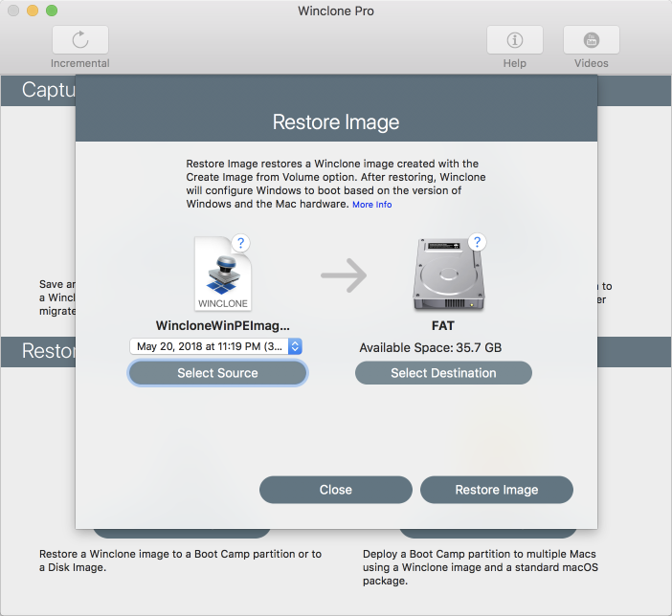This screenshot has height=616, width=672.
Task: Click the Winclone Pro window title
Action: [336, 11]
